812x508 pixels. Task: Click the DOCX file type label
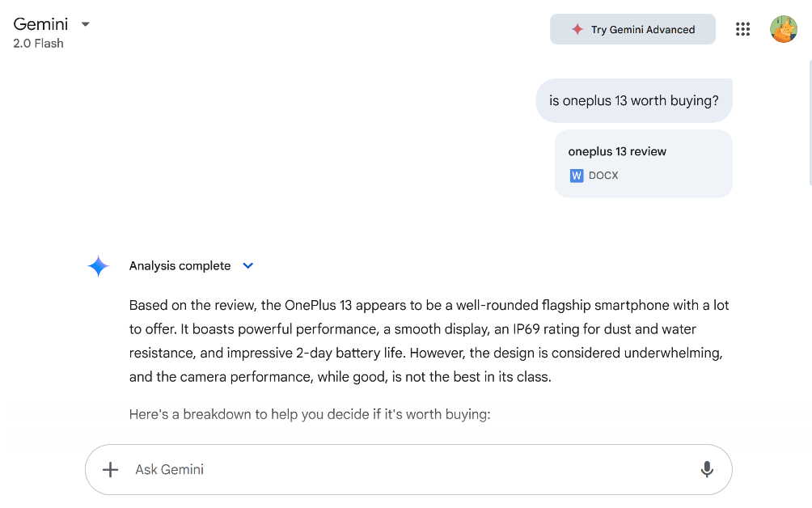click(x=603, y=176)
